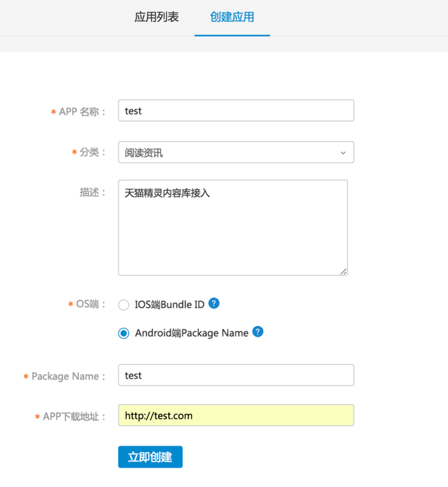Image resolution: width=448 pixels, height=487 pixels.
Task: Click the 描述 textarea resize handle
Action: pos(343,271)
